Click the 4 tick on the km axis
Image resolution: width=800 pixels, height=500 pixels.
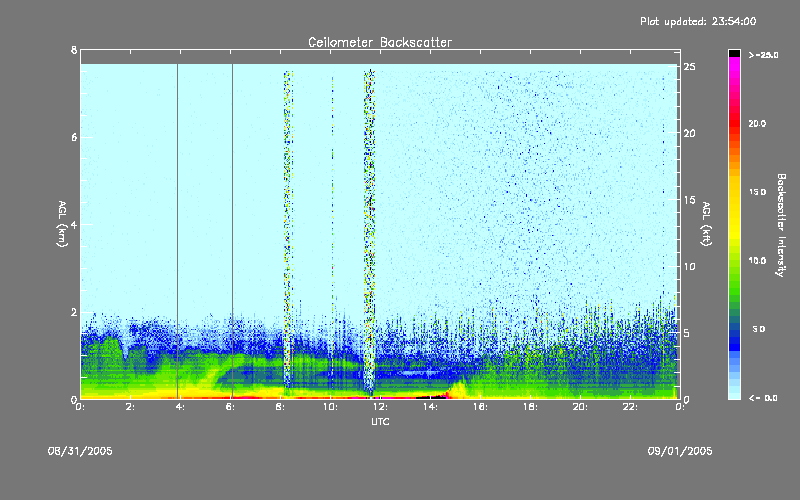click(74, 224)
